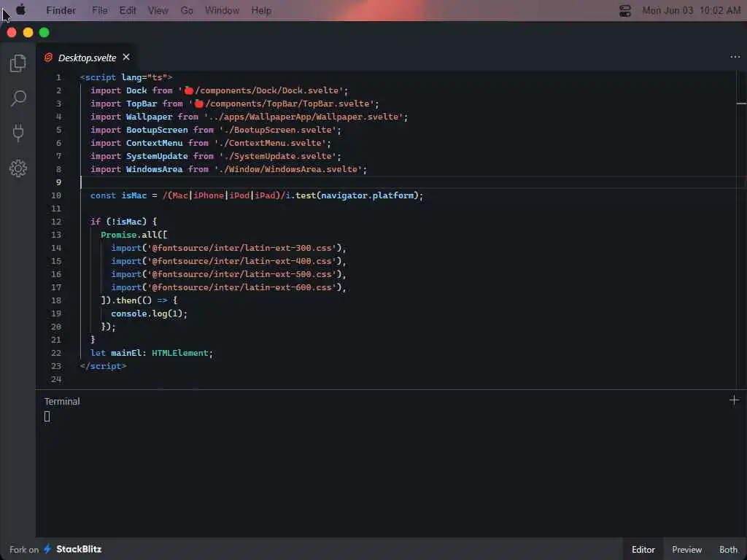
Task: Click 'navigator.platform' on line 10
Action: pyautogui.click(x=368, y=195)
